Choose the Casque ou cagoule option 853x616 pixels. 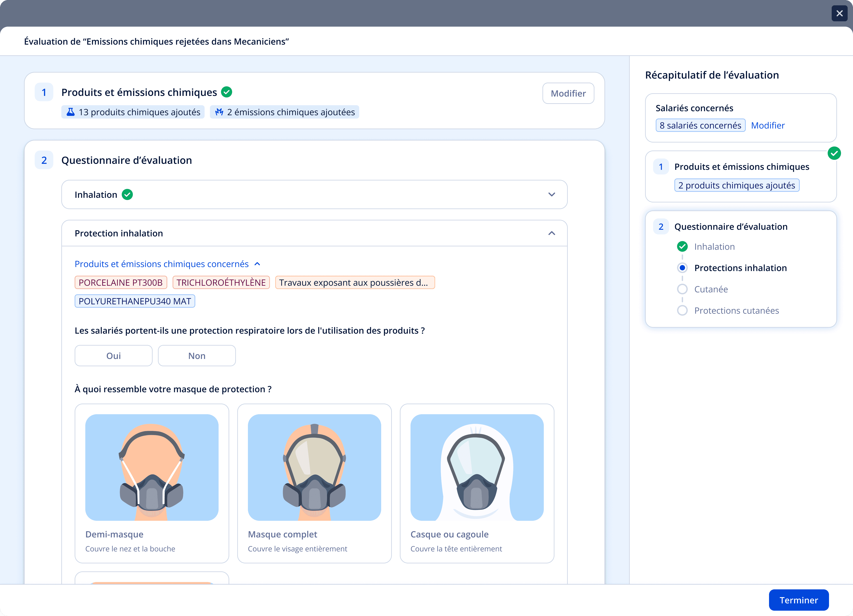coord(476,483)
